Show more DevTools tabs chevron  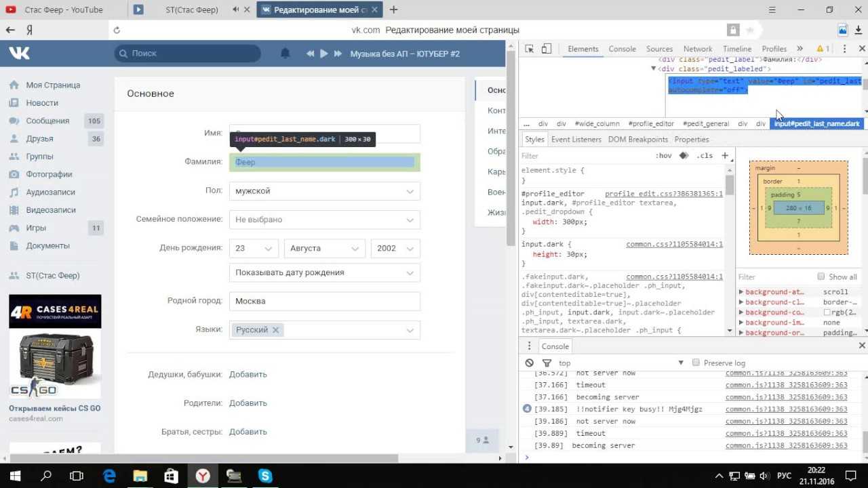click(800, 49)
